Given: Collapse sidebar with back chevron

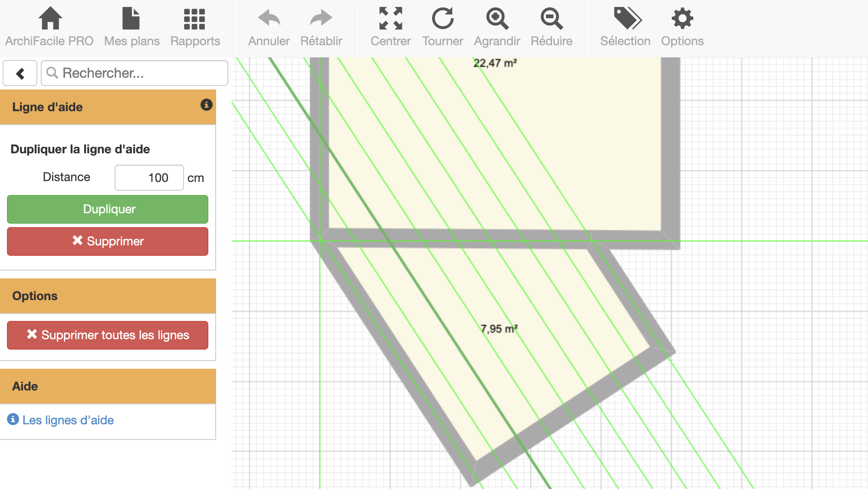Looking at the screenshot, I should (x=20, y=73).
